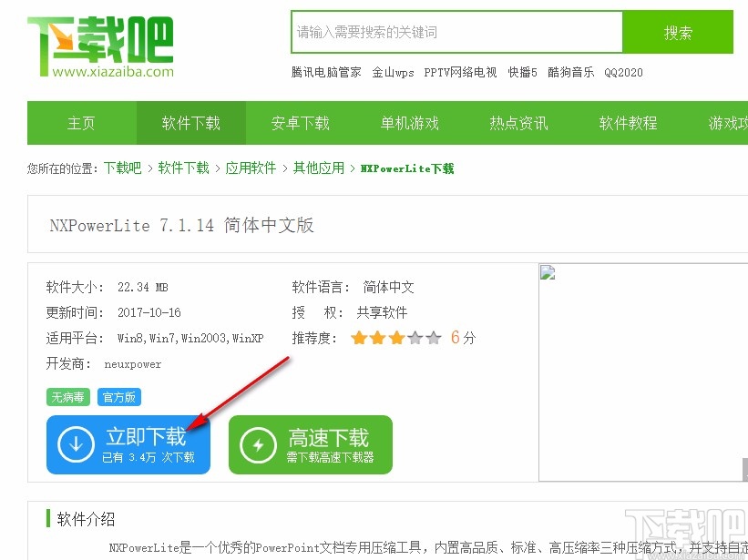
Task: Click the platform text Win8,Win7,Win2003,WinXP
Action: click(190, 339)
